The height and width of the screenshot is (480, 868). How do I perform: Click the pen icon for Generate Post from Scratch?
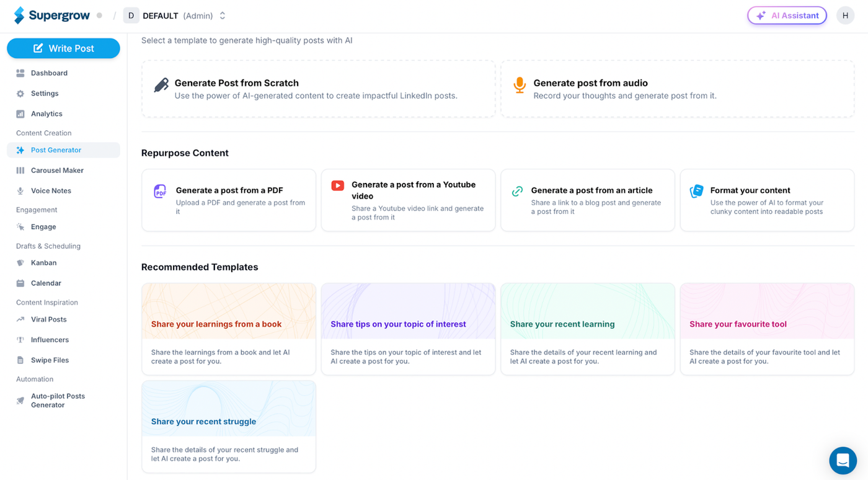click(x=161, y=85)
